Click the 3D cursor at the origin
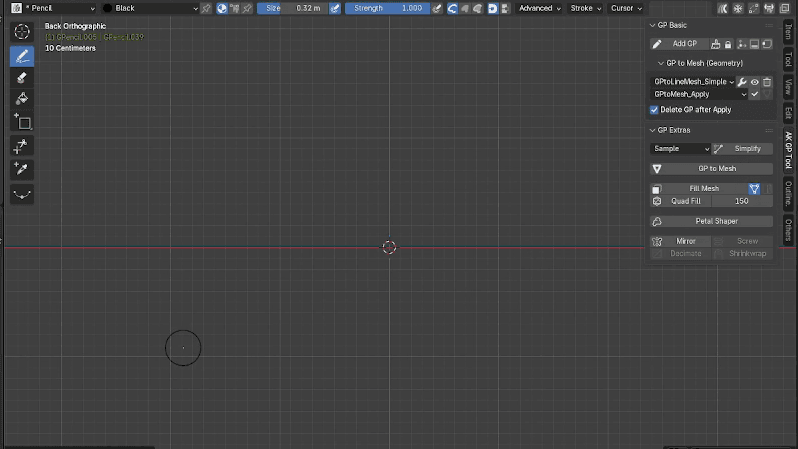798x449 pixels. [389, 247]
